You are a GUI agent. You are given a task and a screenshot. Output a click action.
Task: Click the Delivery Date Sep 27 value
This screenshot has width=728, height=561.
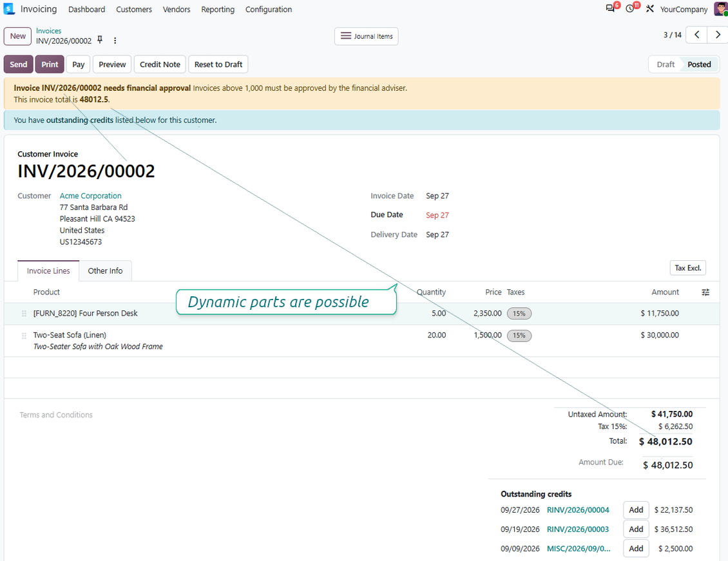pyautogui.click(x=437, y=235)
